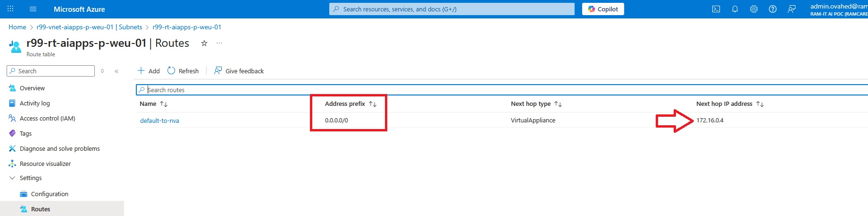Click the Add route button
Viewport: 868px width, 216px height.
point(149,71)
